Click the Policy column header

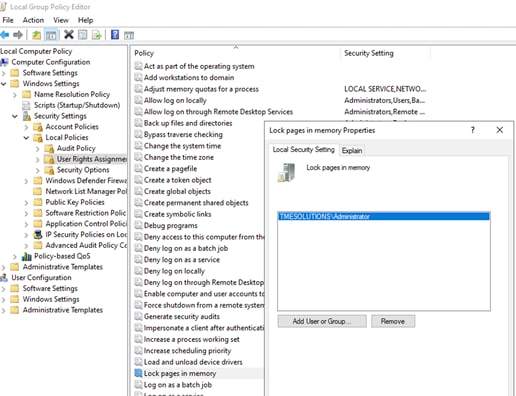pyautogui.click(x=236, y=53)
